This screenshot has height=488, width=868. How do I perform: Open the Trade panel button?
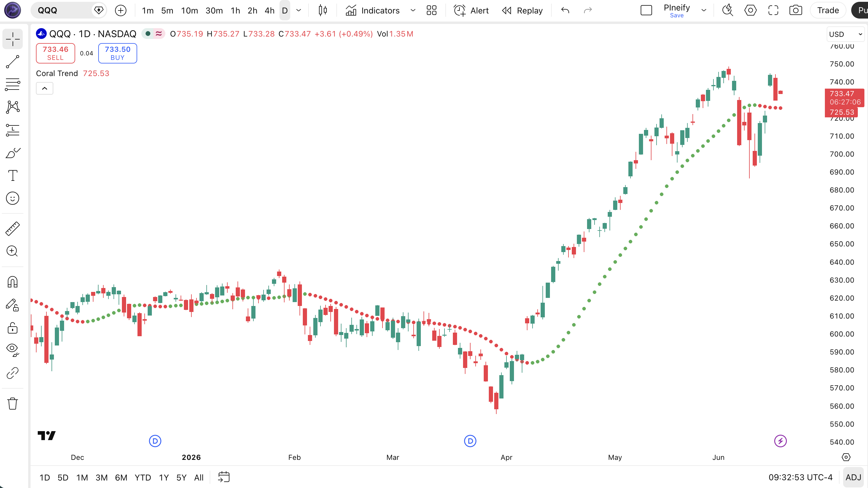tap(828, 10)
